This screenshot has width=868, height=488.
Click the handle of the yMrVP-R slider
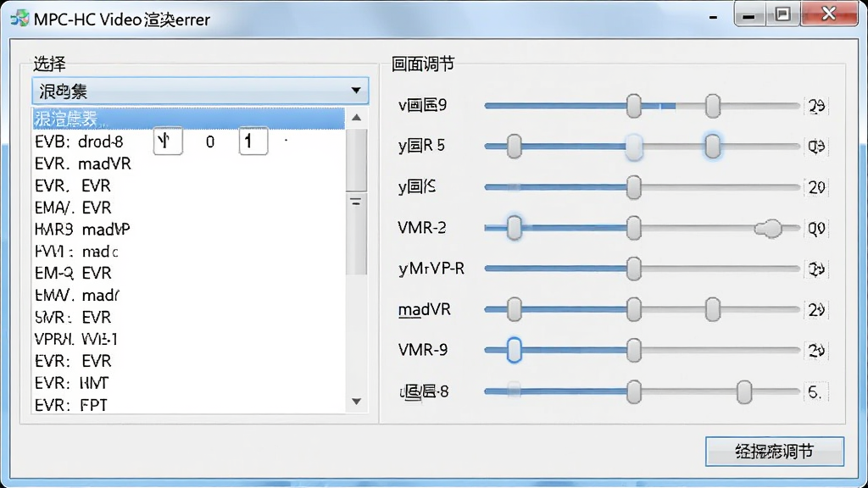(634, 269)
